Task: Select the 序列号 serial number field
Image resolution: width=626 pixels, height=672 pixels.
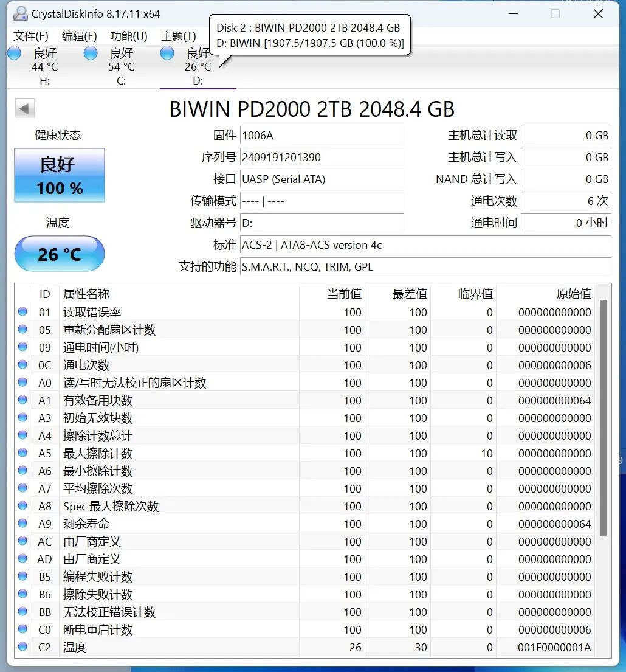Action: [x=322, y=158]
